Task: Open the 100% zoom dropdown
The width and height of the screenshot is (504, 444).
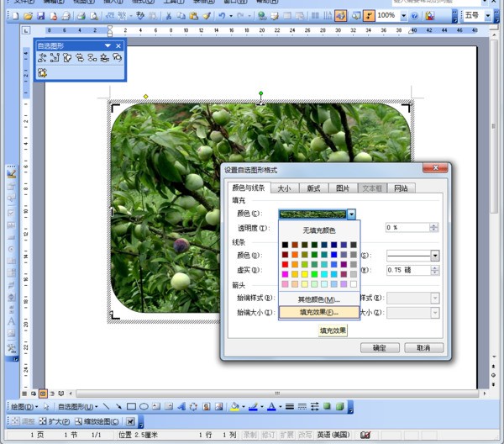Action: (403, 15)
